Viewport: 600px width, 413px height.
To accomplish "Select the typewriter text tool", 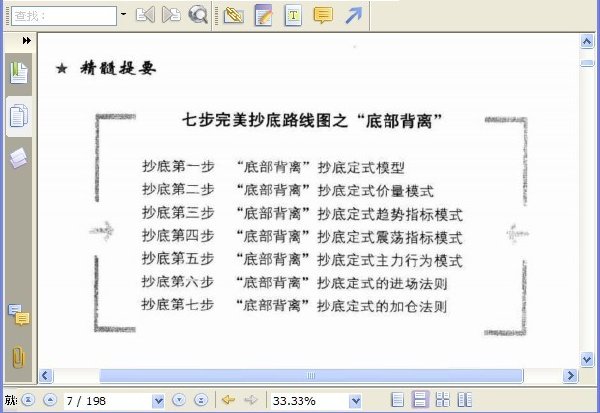I will [293, 15].
